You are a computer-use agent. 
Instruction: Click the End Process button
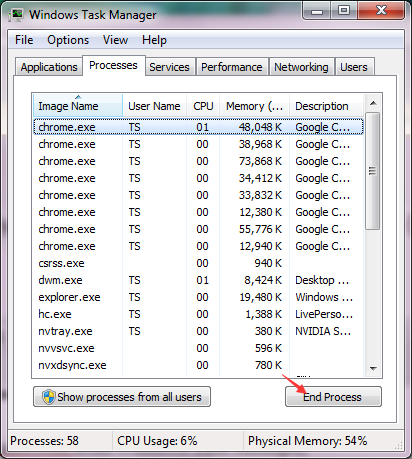pos(333,397)
